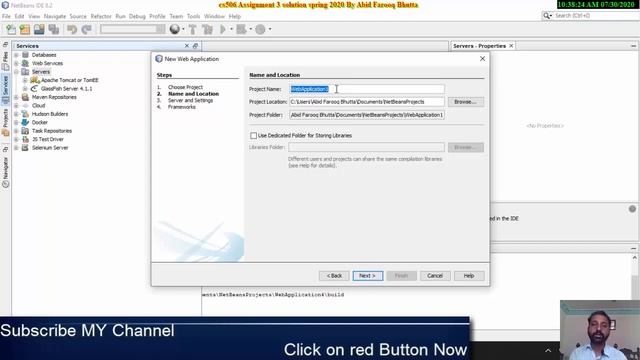Screen dimensions: 640x360
Task: Select the Selenium Server node
Action: coord(50,148)
